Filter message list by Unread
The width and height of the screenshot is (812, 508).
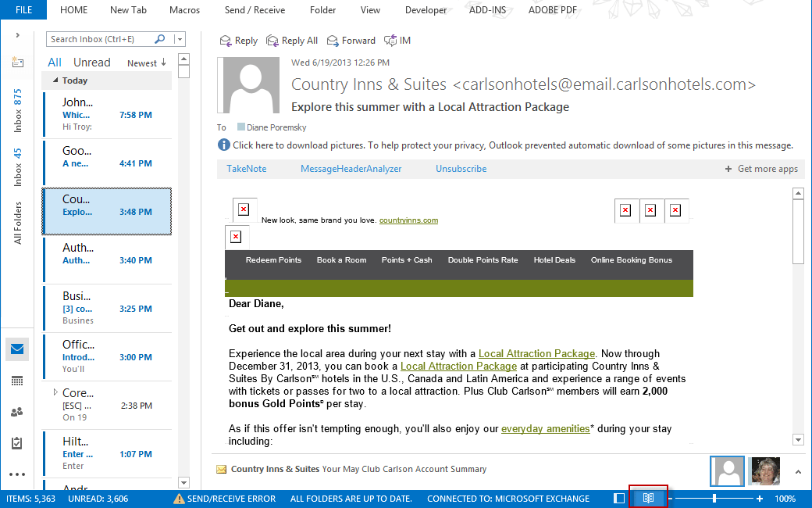click(x=92, y=63)
